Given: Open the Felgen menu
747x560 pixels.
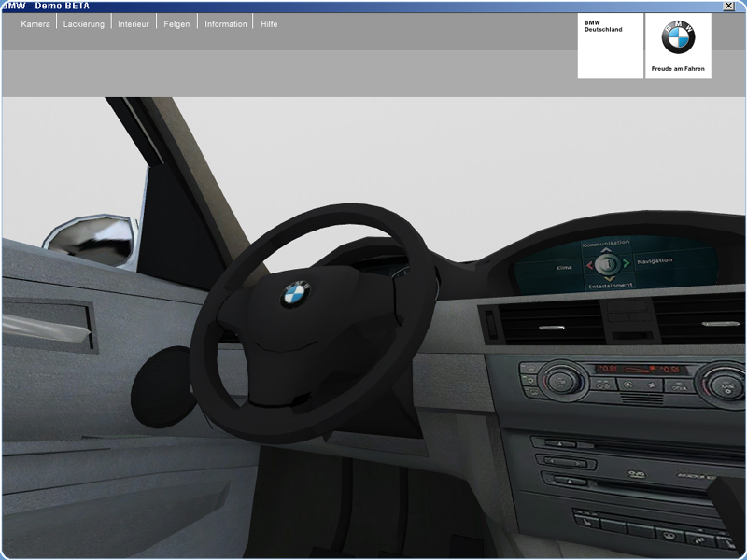Looking at the screenshot, I should click(176, 24).
